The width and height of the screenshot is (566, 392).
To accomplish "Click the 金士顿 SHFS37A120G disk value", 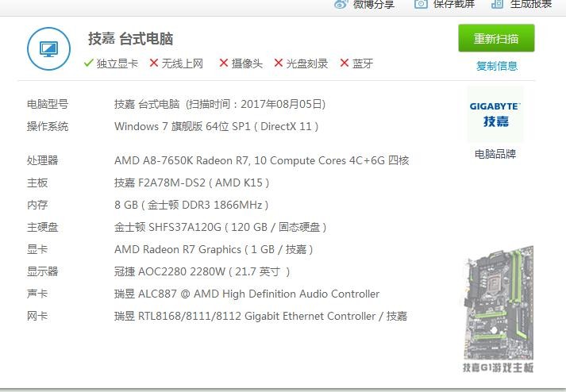I will [x=221, y=227].
